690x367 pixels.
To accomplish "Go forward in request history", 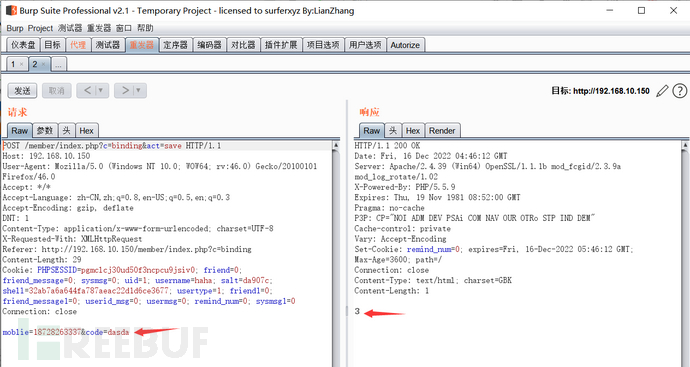I will click(x=125, y=90).
